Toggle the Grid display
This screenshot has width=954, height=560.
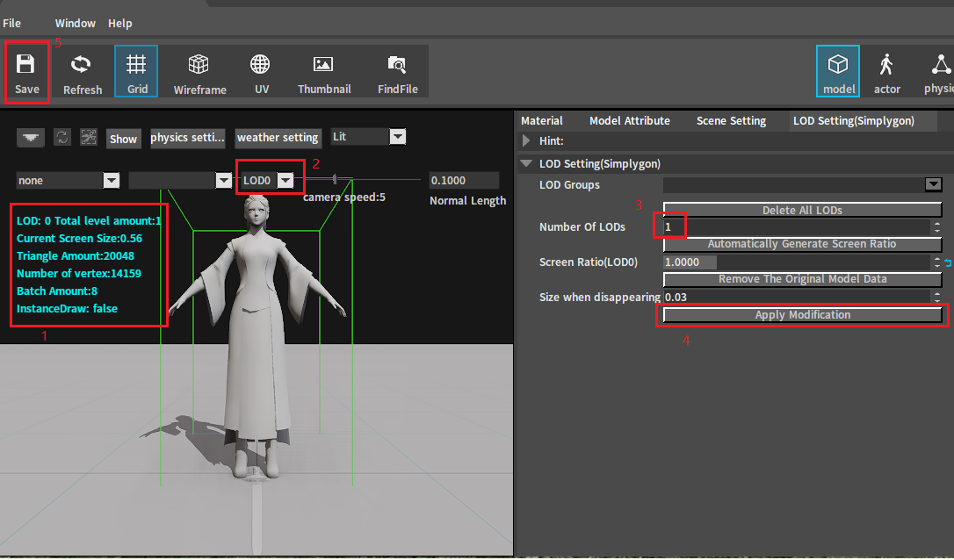(x=136, y=72)
